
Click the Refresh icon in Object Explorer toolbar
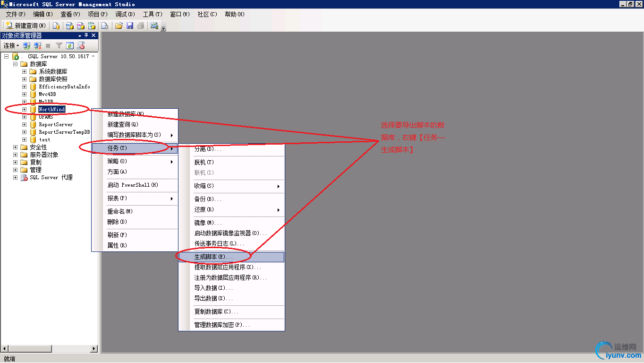pyautogui.click(x=70, y=45)
